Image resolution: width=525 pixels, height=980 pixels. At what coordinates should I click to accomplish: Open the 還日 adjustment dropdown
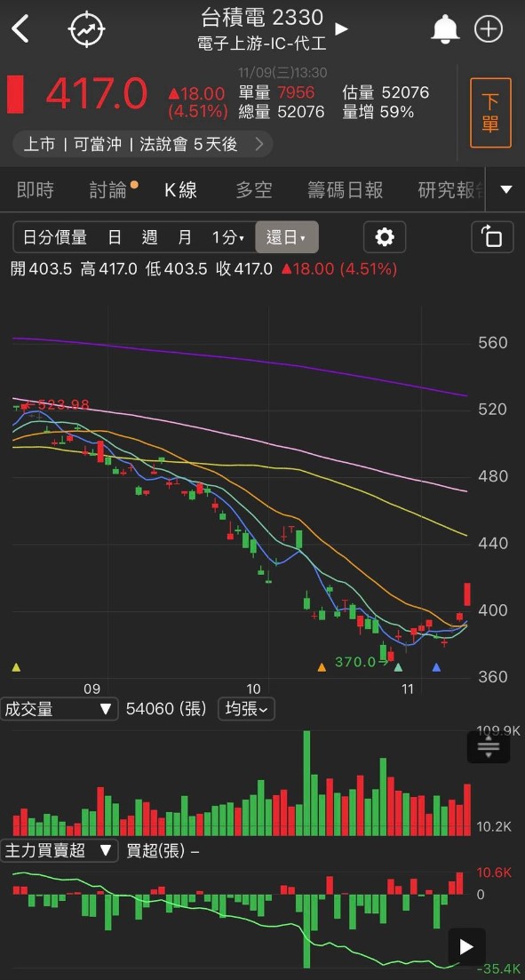point(287,237)
